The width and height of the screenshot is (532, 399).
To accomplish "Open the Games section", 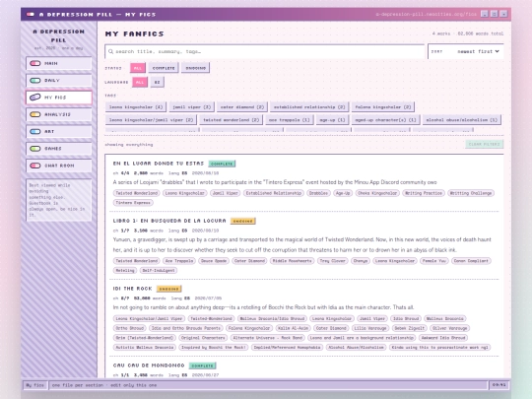I will [59, 148].
